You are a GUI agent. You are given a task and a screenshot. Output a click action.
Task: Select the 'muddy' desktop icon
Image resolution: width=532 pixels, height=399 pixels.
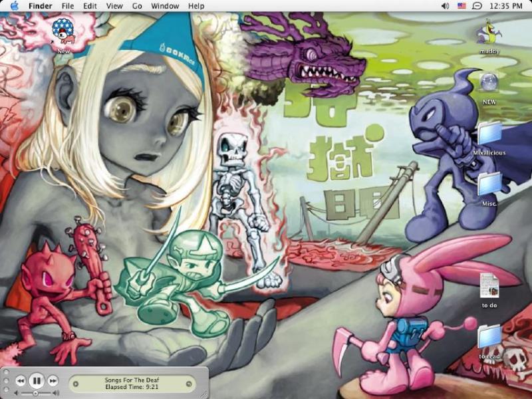(489, 32)
